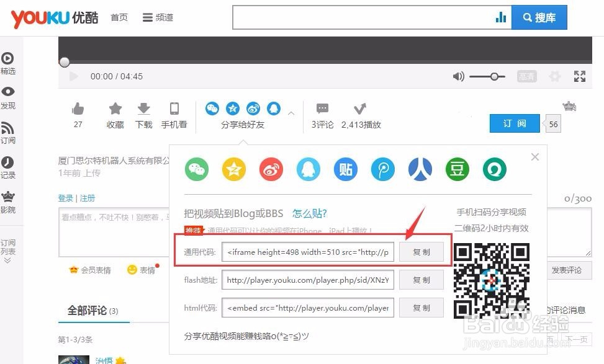Close the share popup
604x364 pixels.
tap(535, 157)
